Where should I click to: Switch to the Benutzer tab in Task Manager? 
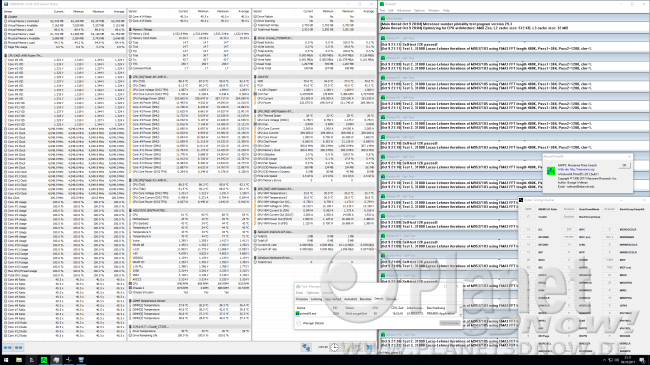[x=366, y=299]
